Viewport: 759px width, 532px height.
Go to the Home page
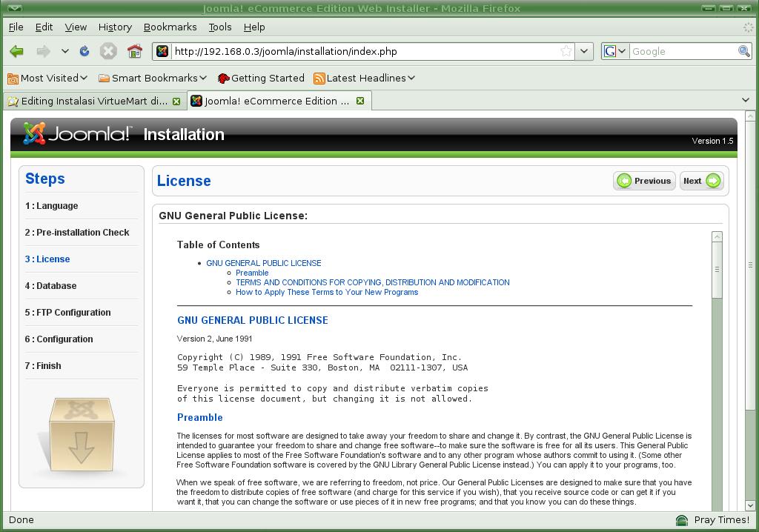[135, 51]
